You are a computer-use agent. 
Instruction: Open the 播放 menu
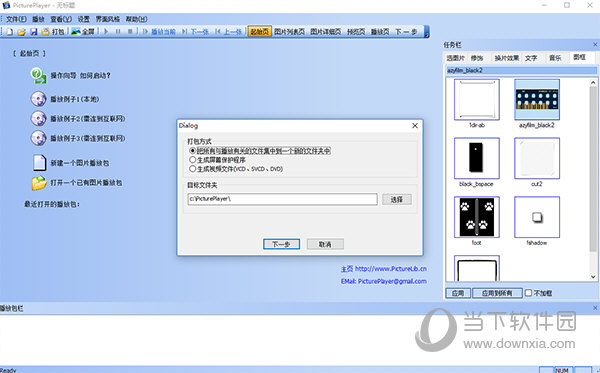point(38,19)
